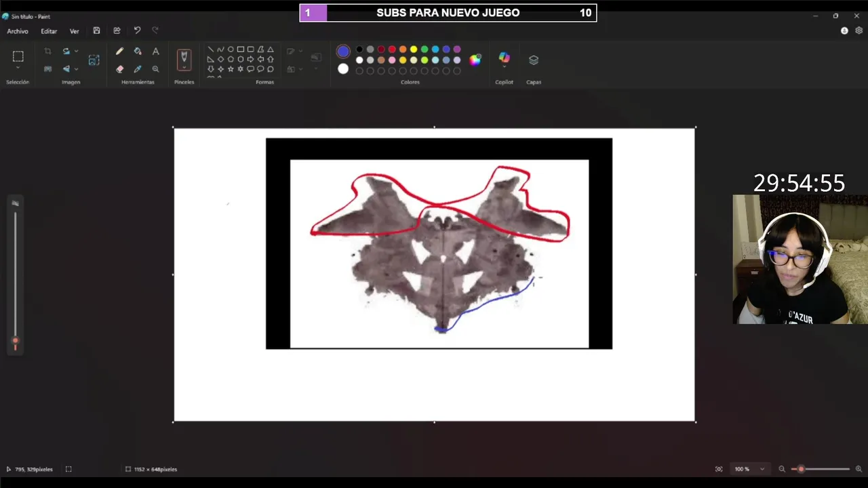Open the edit colors rainbow wheel
868x488 pixels.
pyautogui.click(x=475, y=60)
